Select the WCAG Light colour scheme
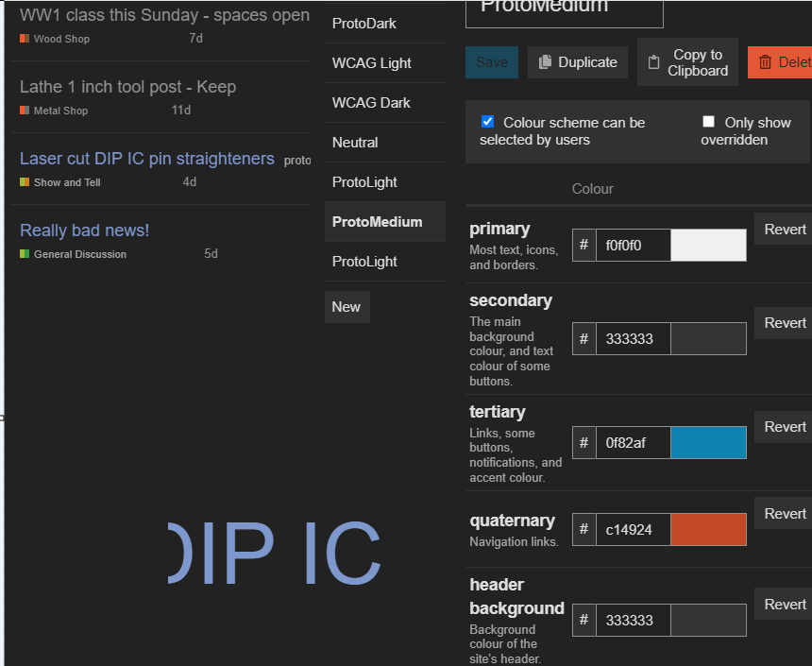The image size is (812, 666). [385, 62]
